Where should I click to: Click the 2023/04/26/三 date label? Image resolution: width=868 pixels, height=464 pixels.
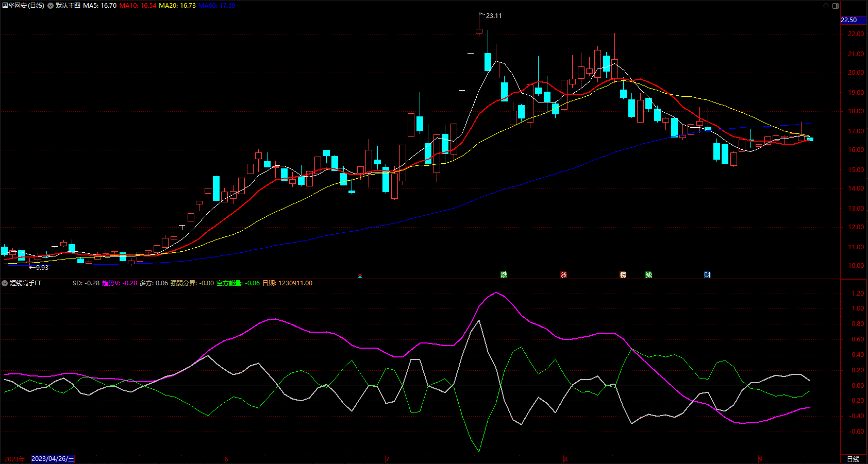[53, 459]
